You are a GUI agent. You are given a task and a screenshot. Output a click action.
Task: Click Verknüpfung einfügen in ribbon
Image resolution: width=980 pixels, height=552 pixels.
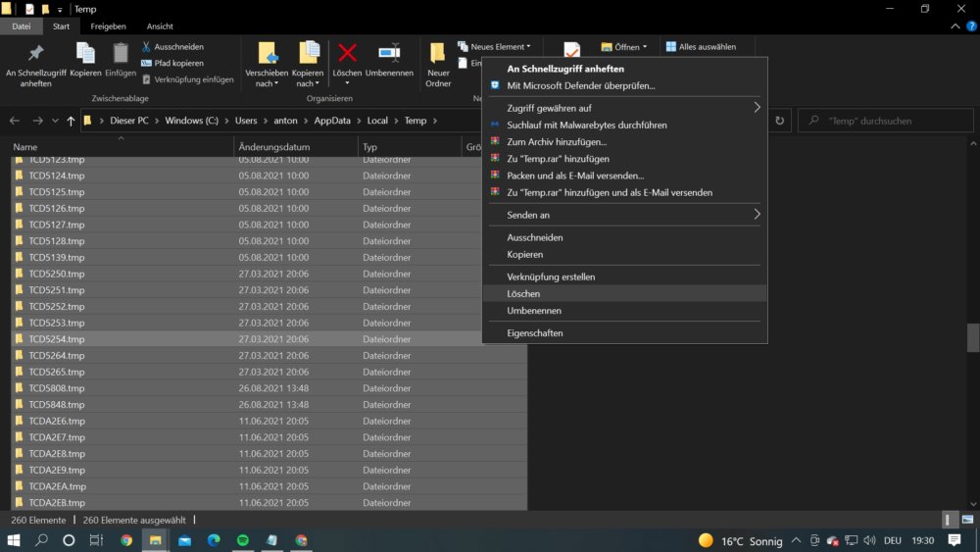pyautogui.click(x=187, y=79)
